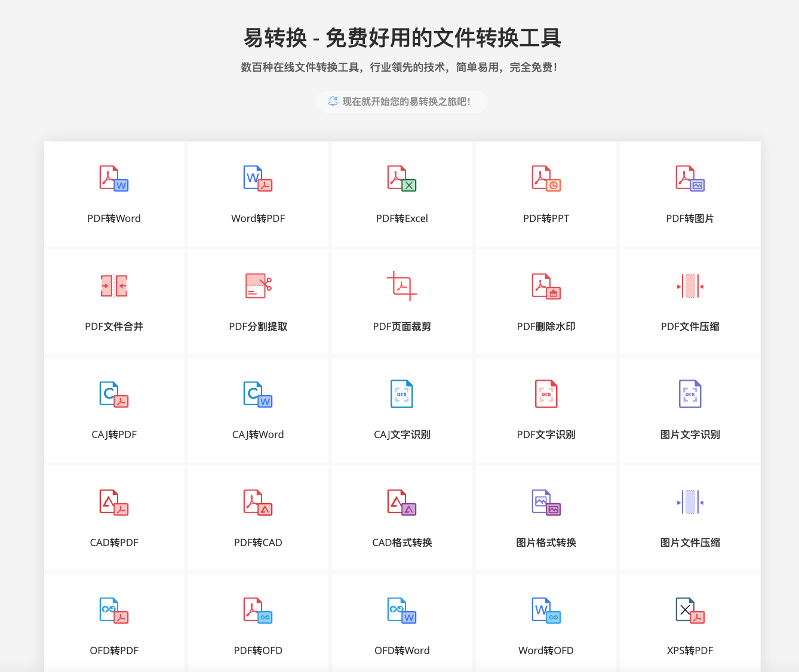Click the bell icon in the banner
The height and width of the screenshot is (672, 799).
click(333, 101)
